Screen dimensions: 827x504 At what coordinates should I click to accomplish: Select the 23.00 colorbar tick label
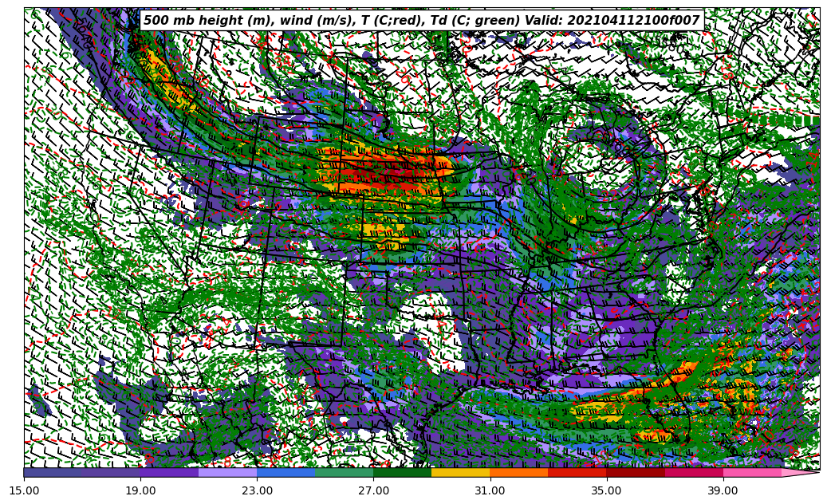click(x=257, y=491)
